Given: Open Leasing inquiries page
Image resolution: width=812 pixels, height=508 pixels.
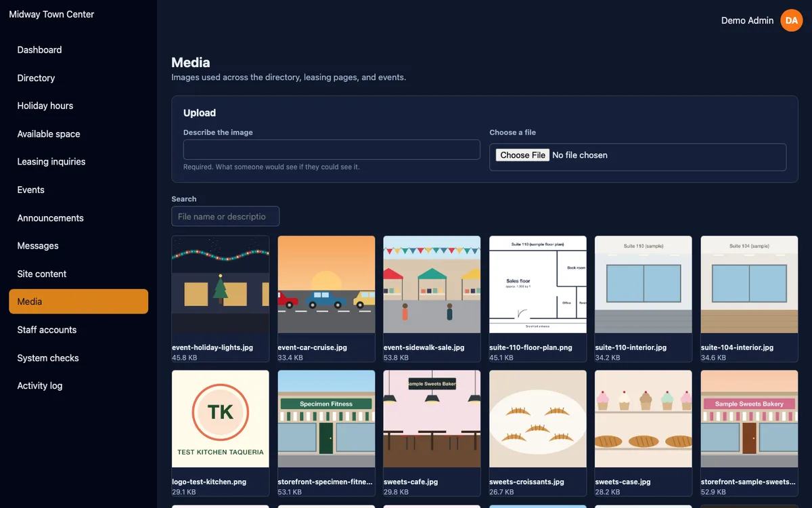Looking at the screenshot, I should pos(78,162).
